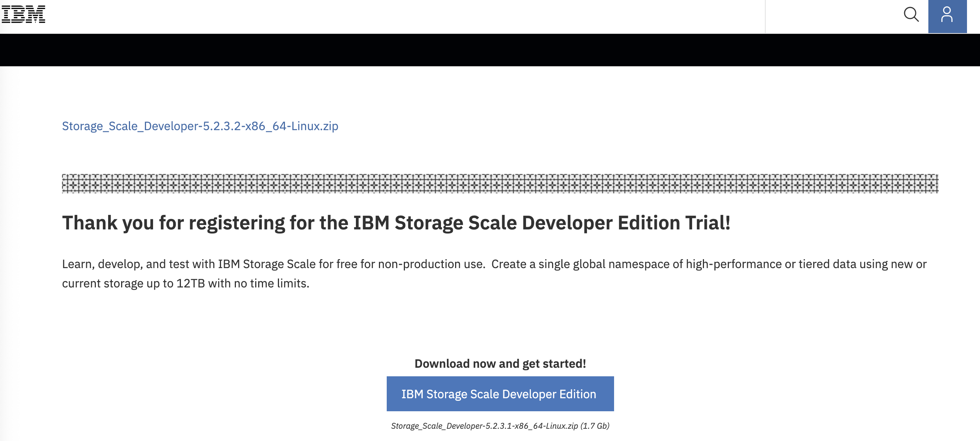Click the Thank you for registering heading
The image size is (980, 441).
tap(396, 223)
